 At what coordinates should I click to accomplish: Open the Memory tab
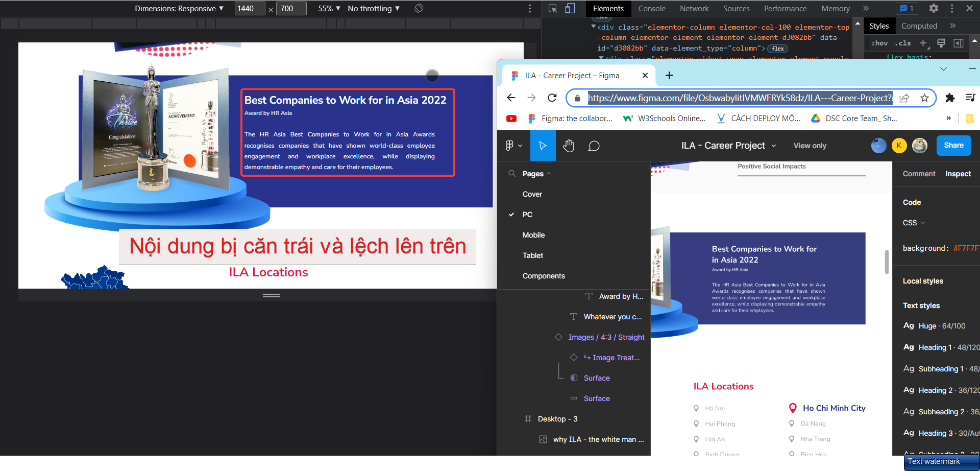click(836, 8)
